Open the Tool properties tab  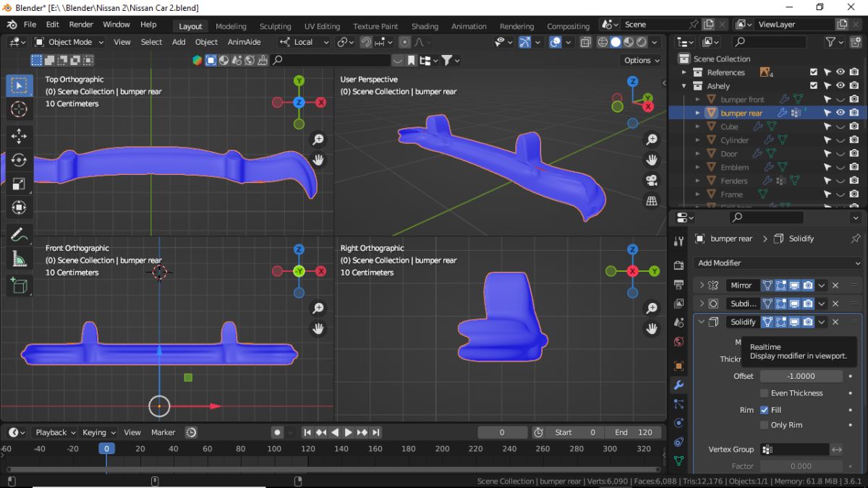[678, 241]
